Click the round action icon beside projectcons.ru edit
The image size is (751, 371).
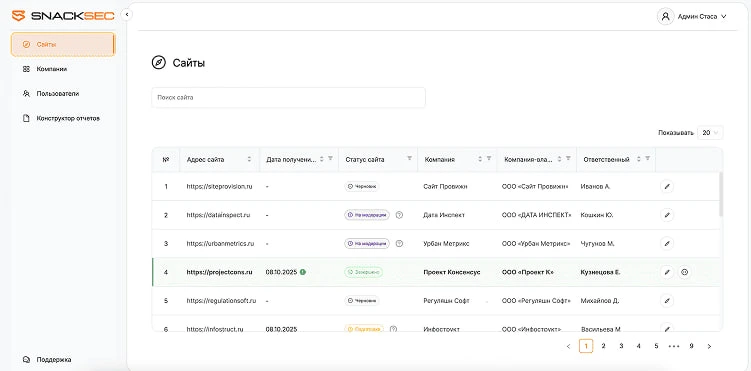tap(685, 272)
